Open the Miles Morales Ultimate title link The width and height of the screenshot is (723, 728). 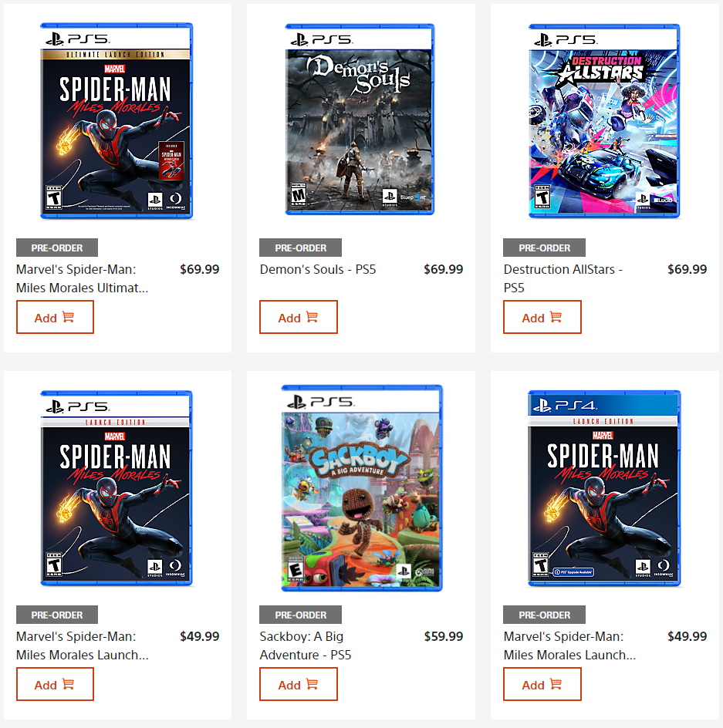click(82, 278)
